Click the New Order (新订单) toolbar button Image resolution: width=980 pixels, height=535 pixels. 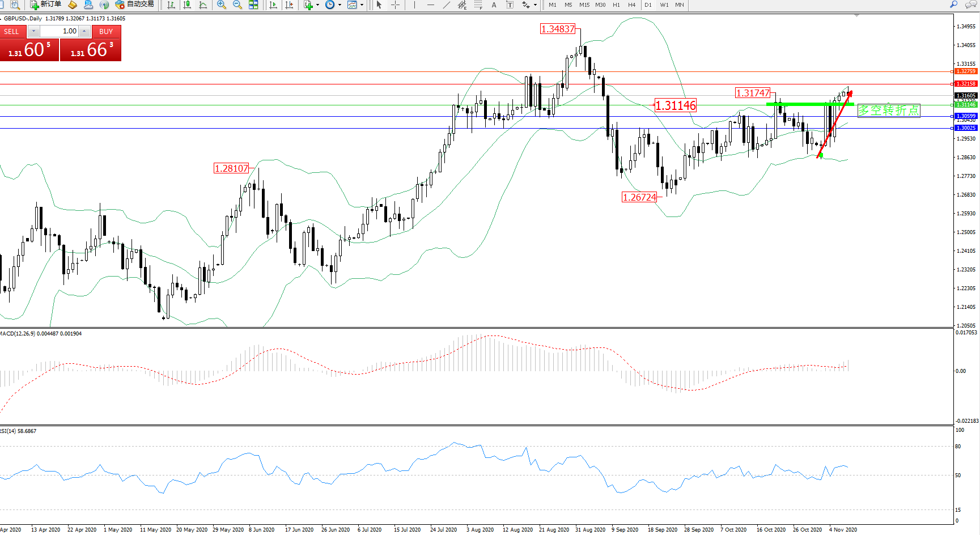click(x=45, y=5)
